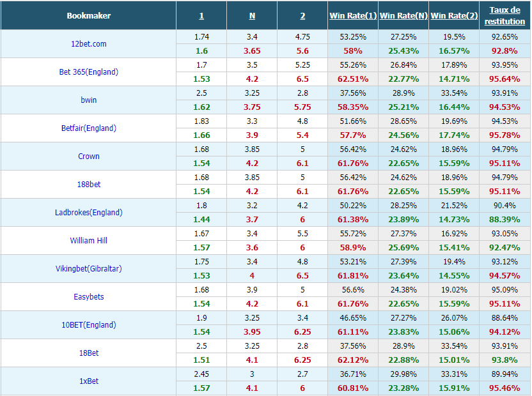Click the red 61.81% win rate value

coord(353,276)
